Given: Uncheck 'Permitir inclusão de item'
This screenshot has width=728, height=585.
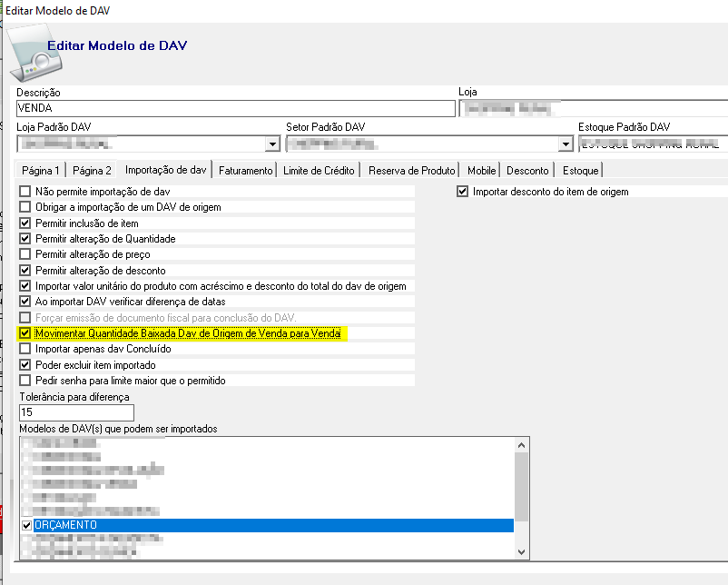Looking at the screenshot, I should click(25, 223).
